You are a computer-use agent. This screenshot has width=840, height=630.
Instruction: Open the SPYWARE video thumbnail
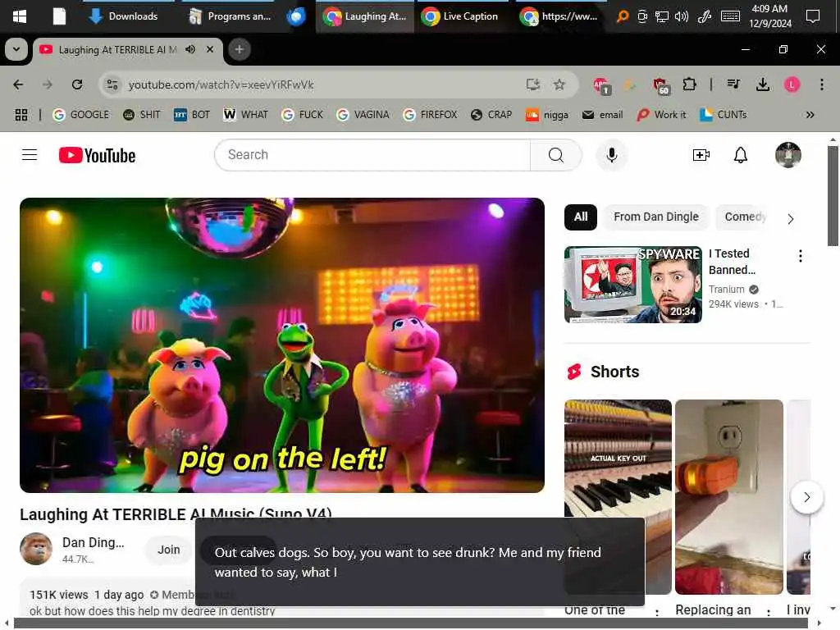pos(632,285)
